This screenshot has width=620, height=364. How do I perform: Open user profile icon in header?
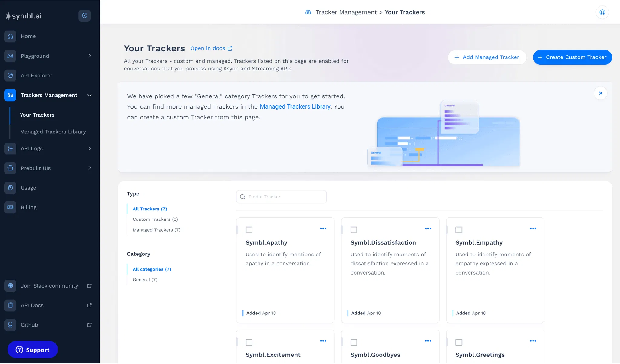[x=602, y=12]
